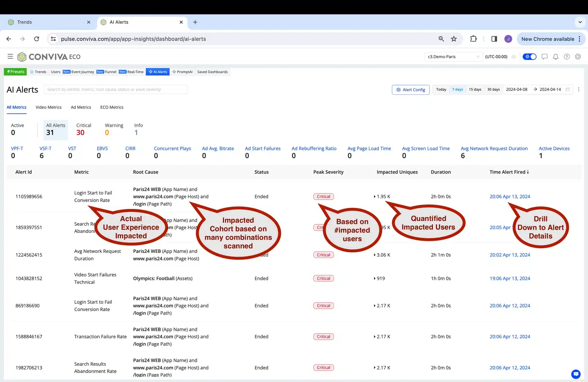The height and width of the screenshot is (382, 588).
Task: Bookmark this page with the star icon
Action: 454,39
